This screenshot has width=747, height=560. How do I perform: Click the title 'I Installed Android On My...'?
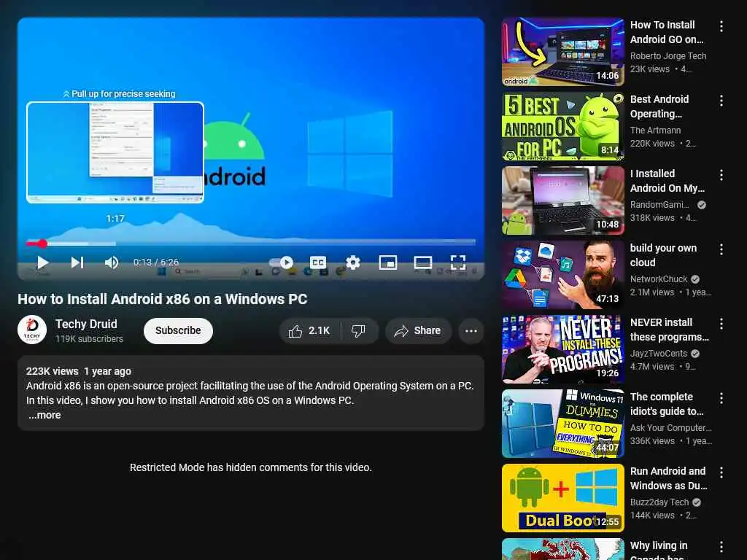(667, 181)
